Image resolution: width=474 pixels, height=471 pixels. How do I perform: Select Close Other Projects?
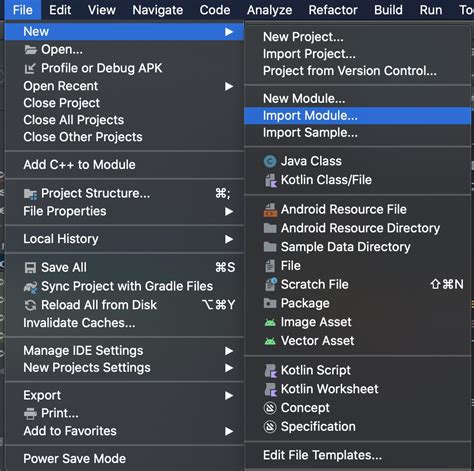124,137
